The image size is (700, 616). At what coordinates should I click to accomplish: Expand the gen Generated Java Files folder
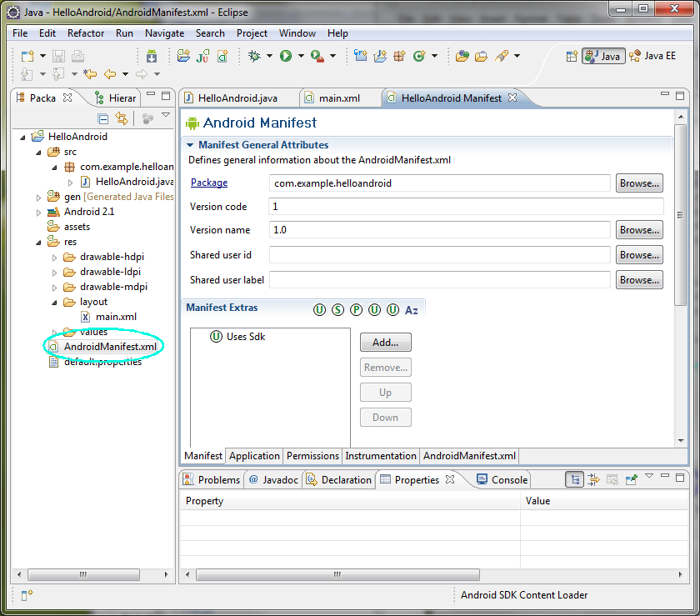click(39, 197)
